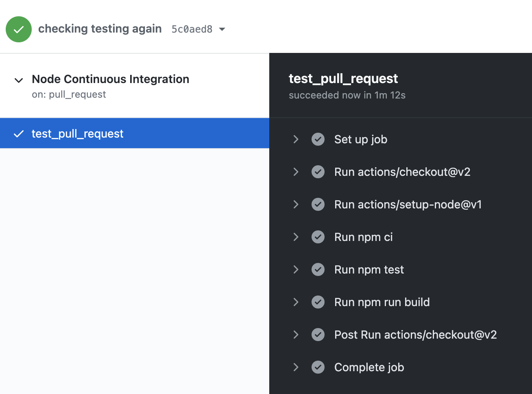Expand the Run npm run build step
This screenshot has height=394, width=532.
pyautogui.click(x=296, y=302)
